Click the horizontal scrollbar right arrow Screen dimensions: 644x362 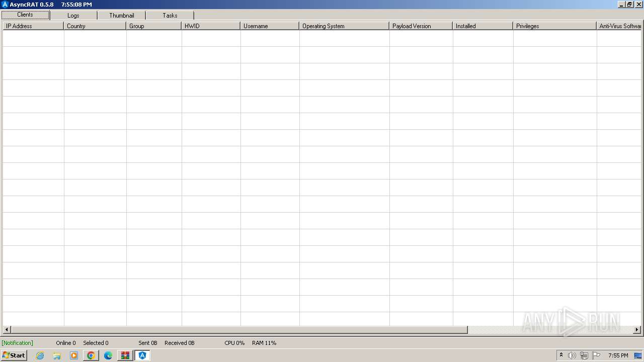637,330
